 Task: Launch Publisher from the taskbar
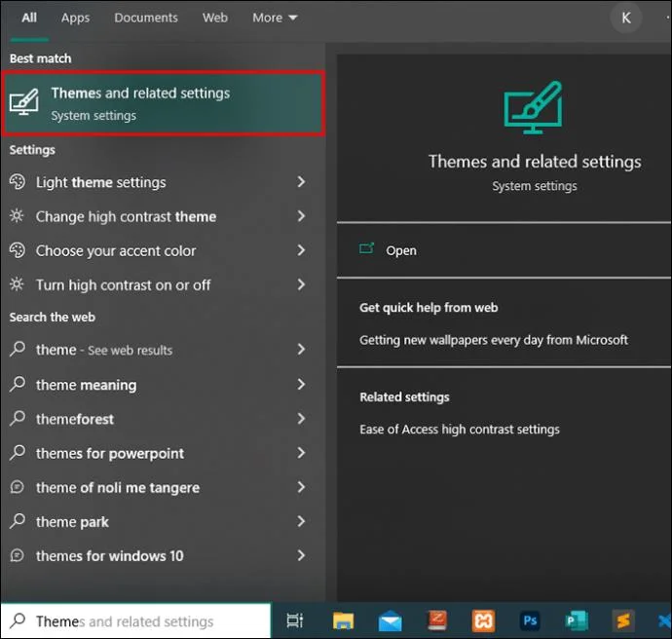577,620
